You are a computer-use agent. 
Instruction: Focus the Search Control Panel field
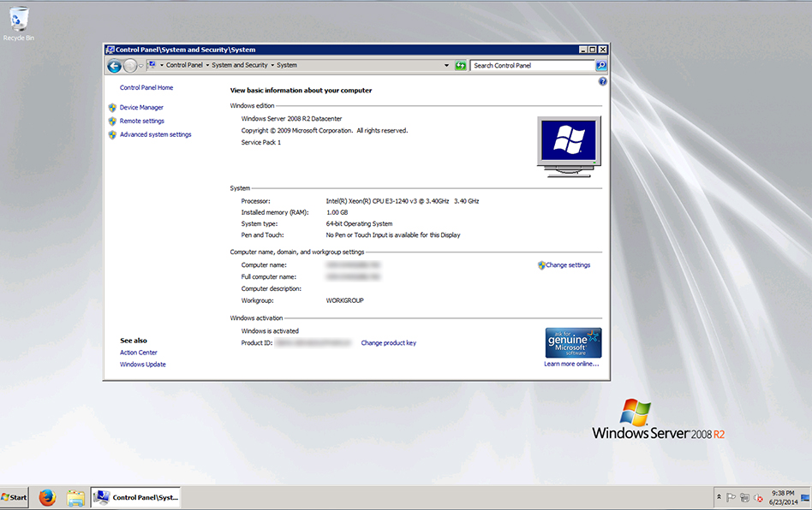click(533, 66)
